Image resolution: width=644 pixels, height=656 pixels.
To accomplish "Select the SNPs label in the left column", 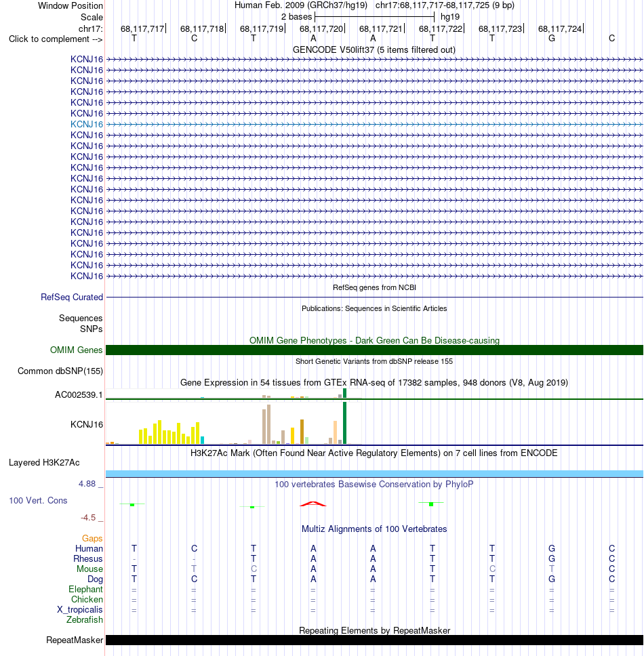I will pos(92,329).
